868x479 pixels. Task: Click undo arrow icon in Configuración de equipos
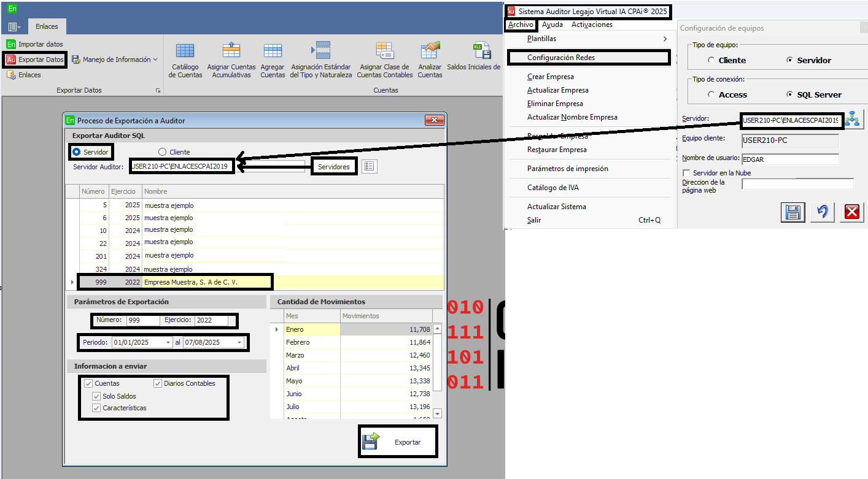(823, 212)
